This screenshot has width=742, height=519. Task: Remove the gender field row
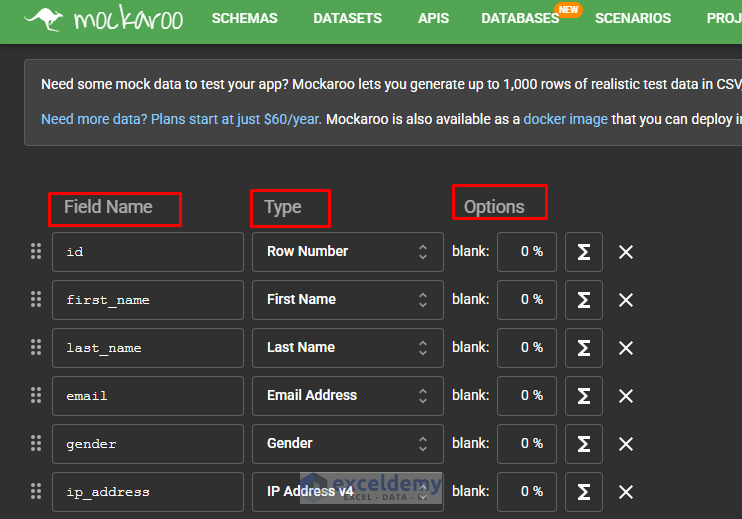click(626, 444)
